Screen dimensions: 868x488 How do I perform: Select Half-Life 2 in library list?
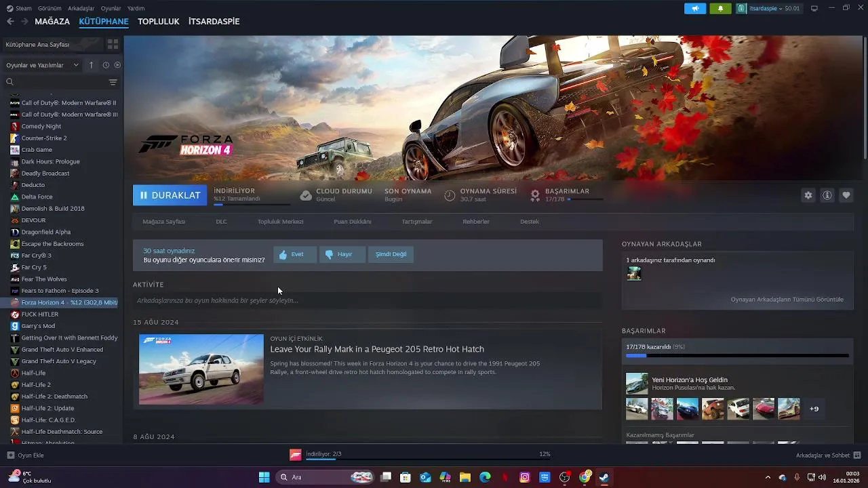coord(36,384)
